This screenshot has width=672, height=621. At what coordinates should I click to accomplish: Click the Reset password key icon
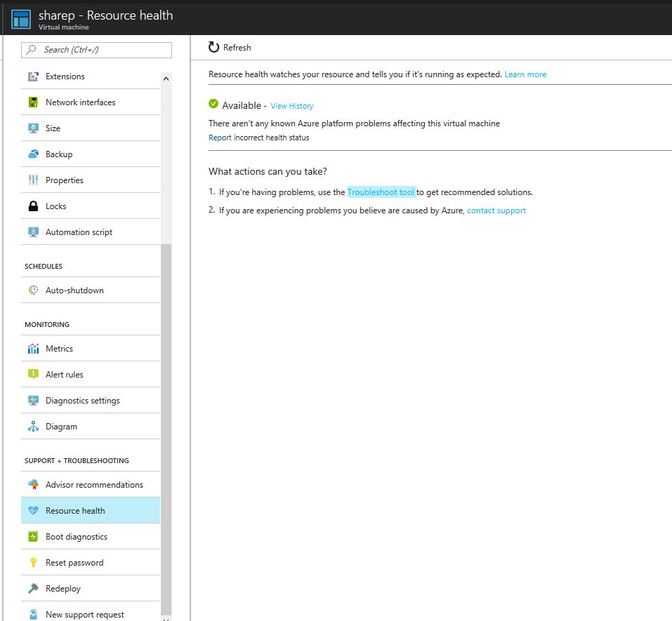(x=33, y=563)
